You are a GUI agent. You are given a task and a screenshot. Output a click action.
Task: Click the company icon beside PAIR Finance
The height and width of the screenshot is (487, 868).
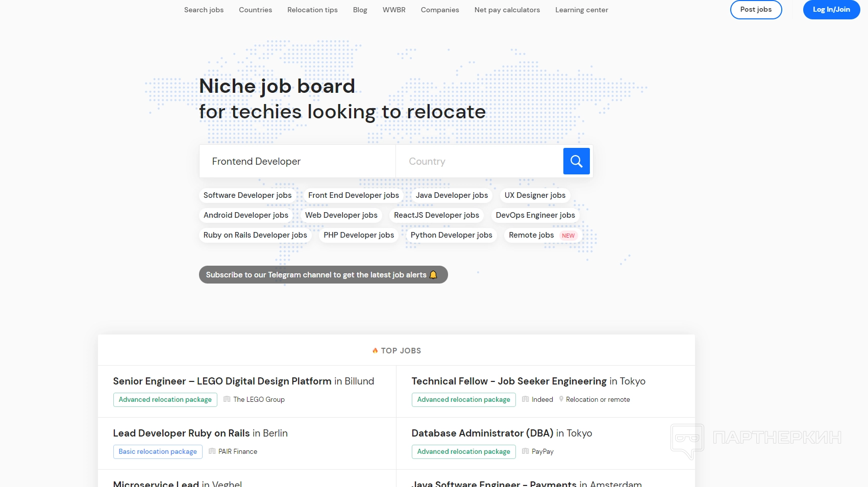coord(212,451)
